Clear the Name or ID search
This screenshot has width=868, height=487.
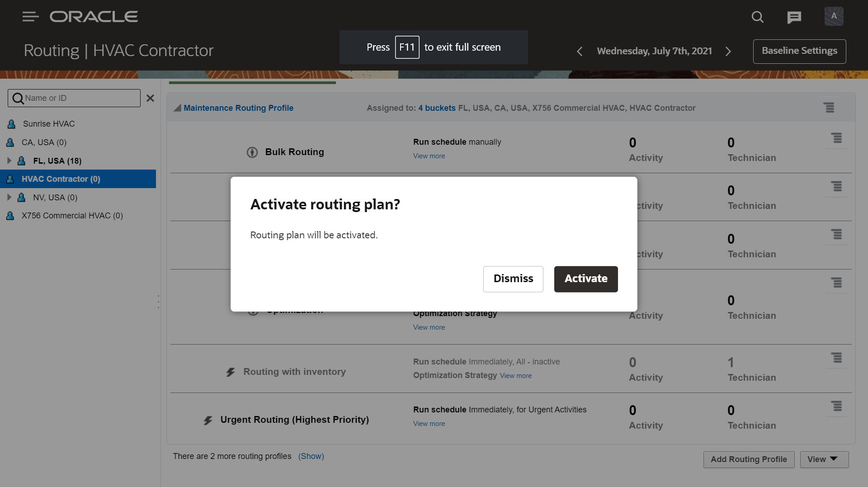pos(151,98)
